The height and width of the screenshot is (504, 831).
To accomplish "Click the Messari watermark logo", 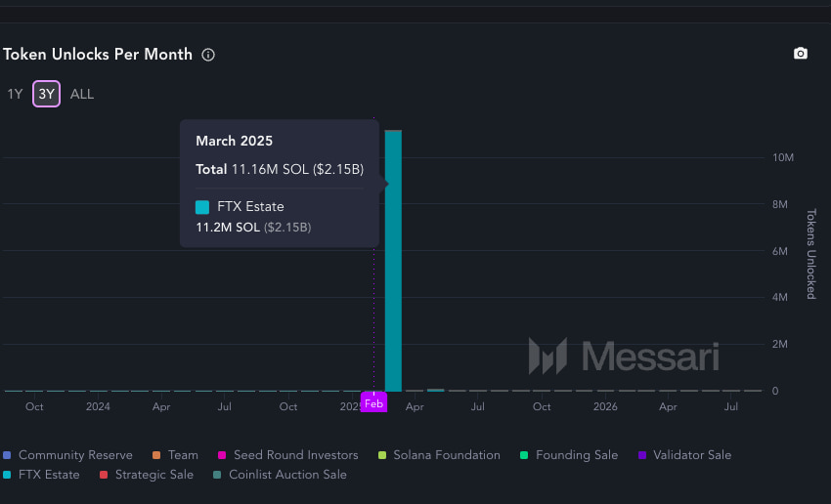I will (623, 357).
